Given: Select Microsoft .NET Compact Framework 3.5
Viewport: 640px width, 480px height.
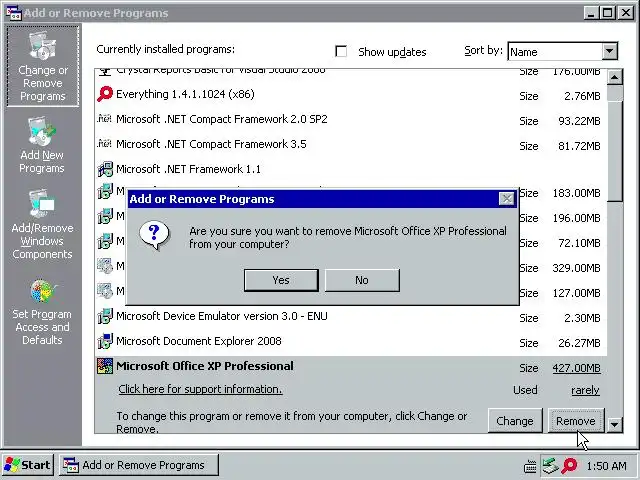Looking at the screenshot, I should (x=351, y=144).
